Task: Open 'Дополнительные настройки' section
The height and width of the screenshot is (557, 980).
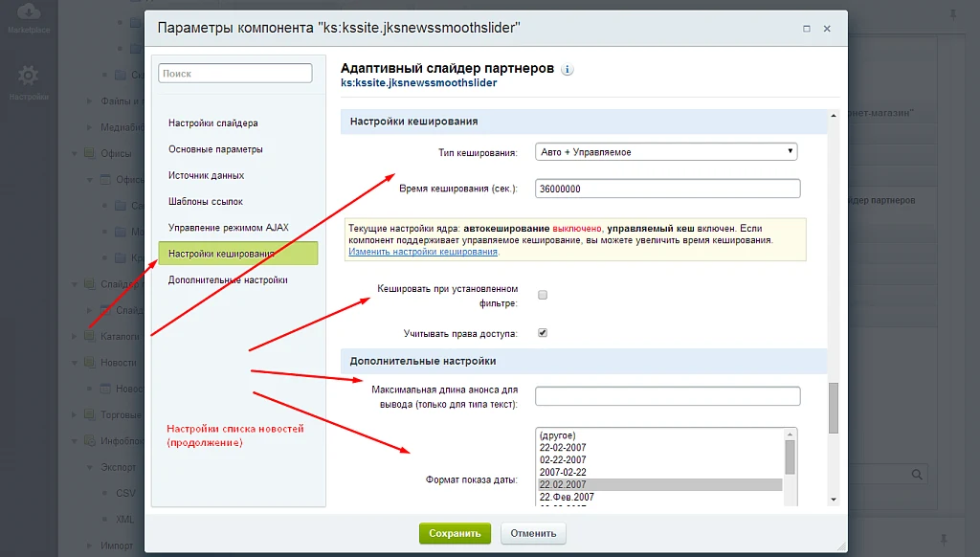Action: tap(228, 280)
